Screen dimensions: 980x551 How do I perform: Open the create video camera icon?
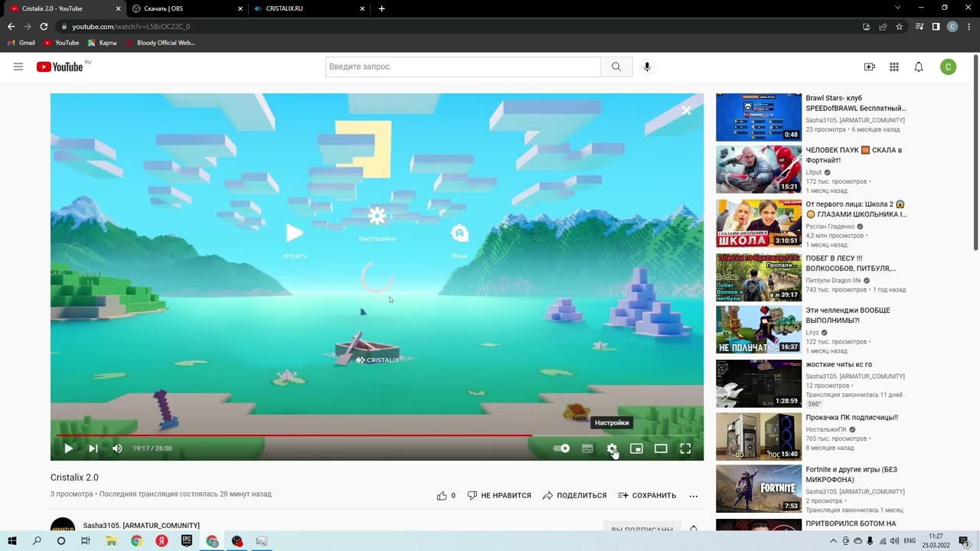(x=869, y=67)
